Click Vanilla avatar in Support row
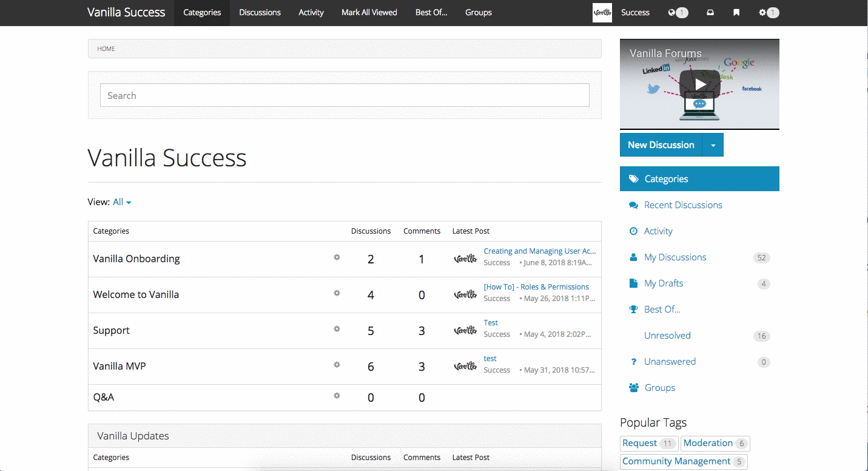This screenshot has width=868, height=471. click(x=465, y=330)
